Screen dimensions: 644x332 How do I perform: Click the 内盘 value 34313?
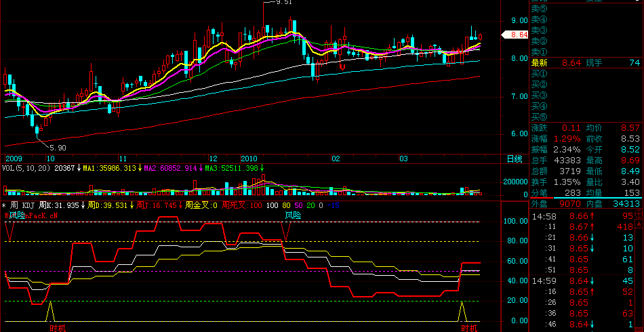(x=628, y=203)
